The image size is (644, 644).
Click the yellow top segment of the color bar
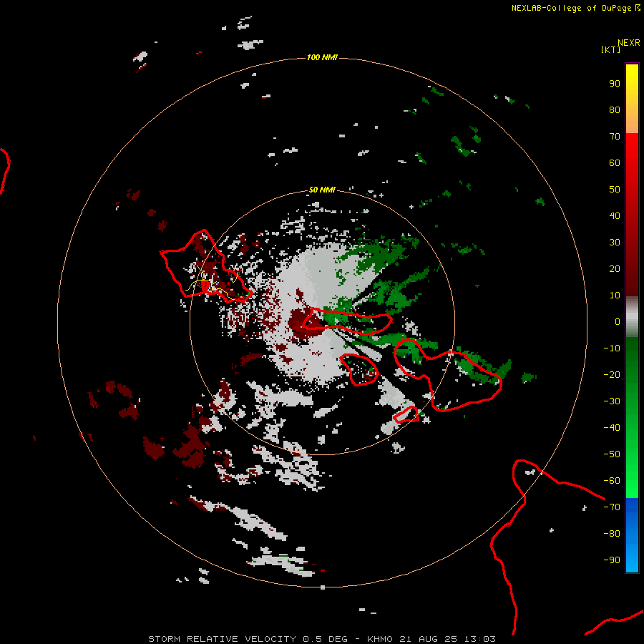(x=632, y=98)
